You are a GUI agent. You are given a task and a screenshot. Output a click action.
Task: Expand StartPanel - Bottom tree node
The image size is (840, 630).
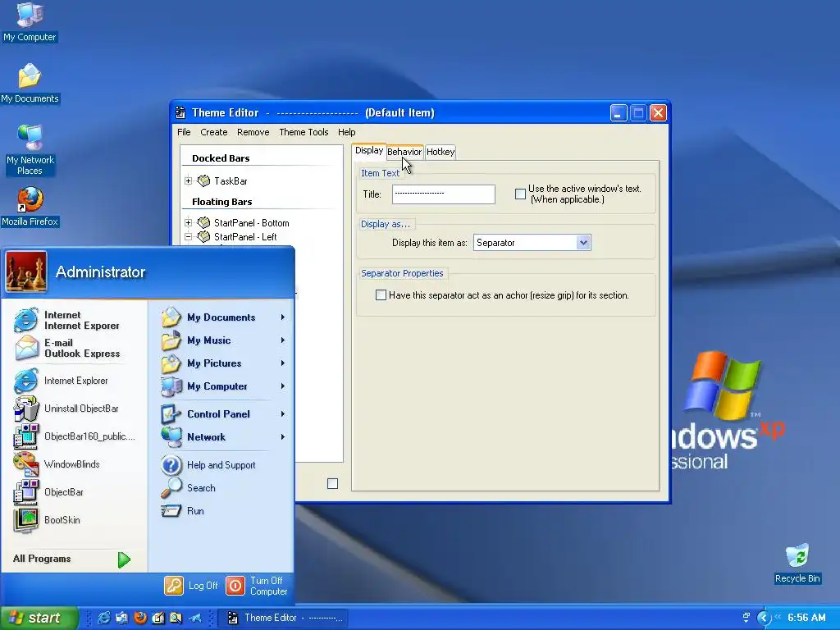(188, 222)
